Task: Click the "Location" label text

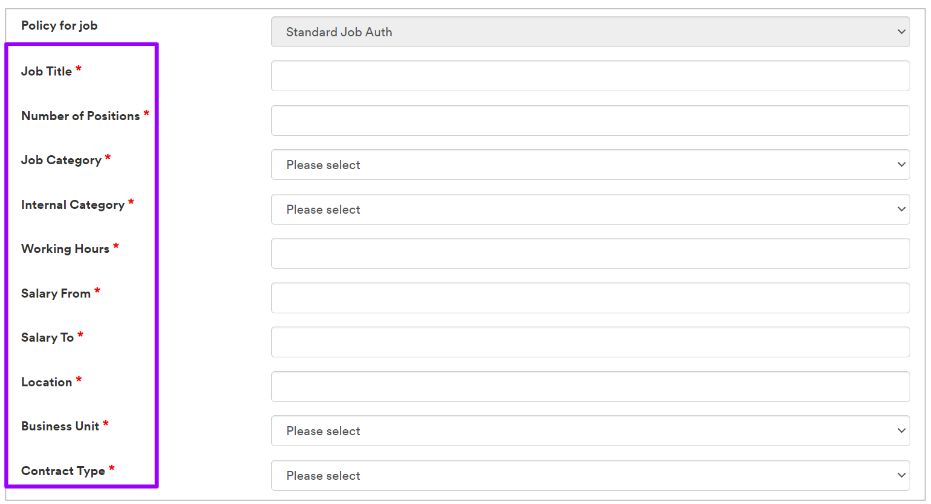Action: tap(47, 382)
